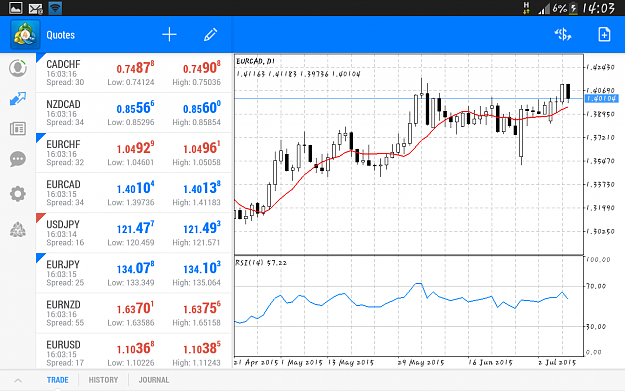
Task: Open settings gear in sidebar
Action: point(18,194)
